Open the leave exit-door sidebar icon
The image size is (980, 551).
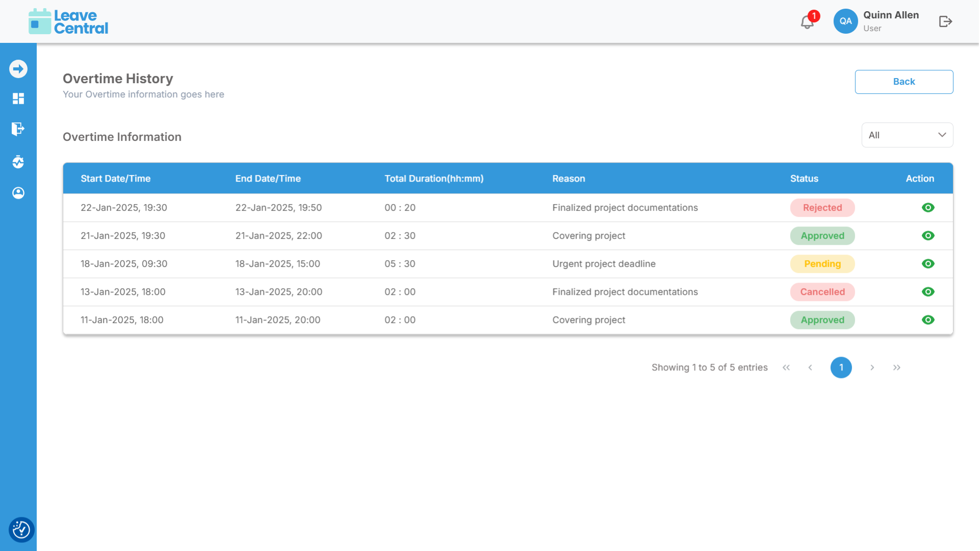pyautogui.click(x=18, y=129)
